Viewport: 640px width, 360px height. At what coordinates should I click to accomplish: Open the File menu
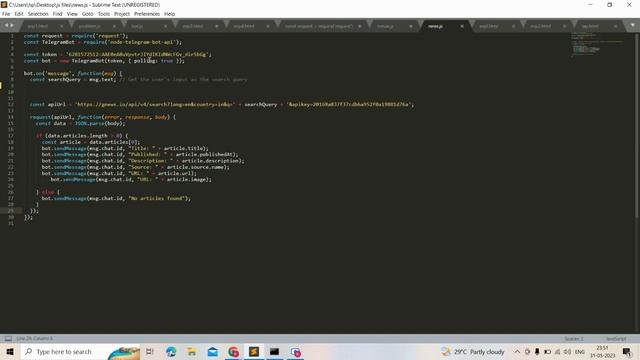(6, 14)
